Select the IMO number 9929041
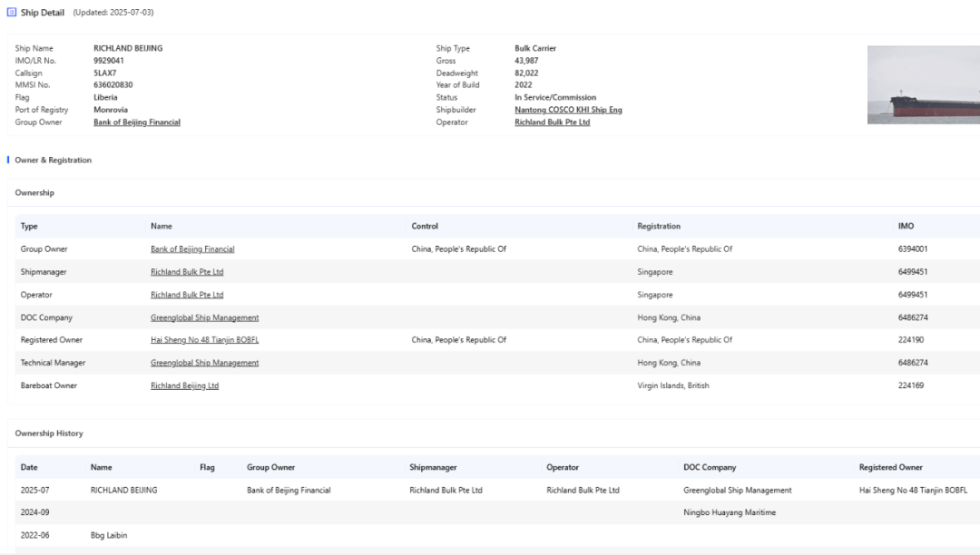 point(109,61)
